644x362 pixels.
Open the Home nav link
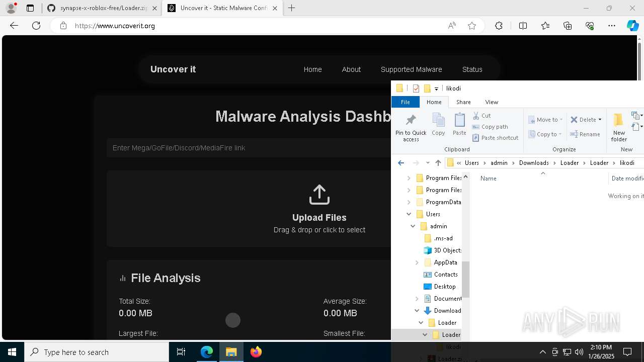(x=312, y=69)
